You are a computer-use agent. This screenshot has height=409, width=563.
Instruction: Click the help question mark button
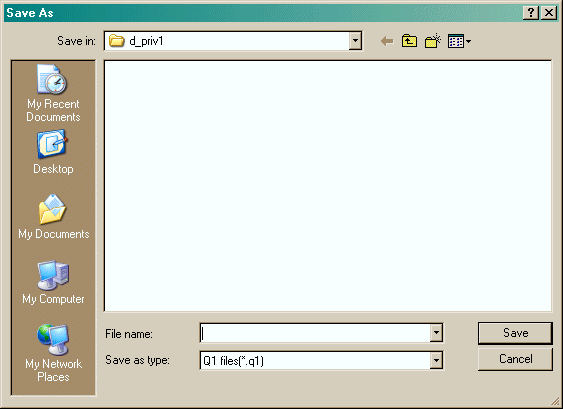[x=531, y=13]
